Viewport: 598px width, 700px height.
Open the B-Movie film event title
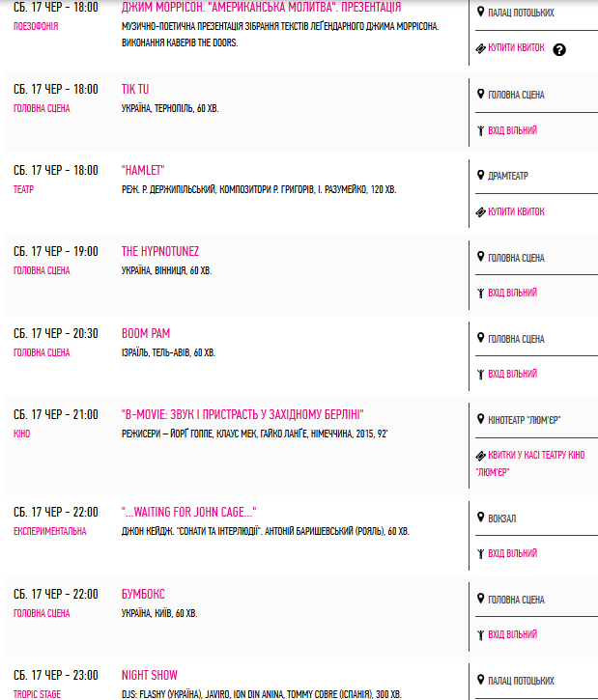tap(242, 415)
